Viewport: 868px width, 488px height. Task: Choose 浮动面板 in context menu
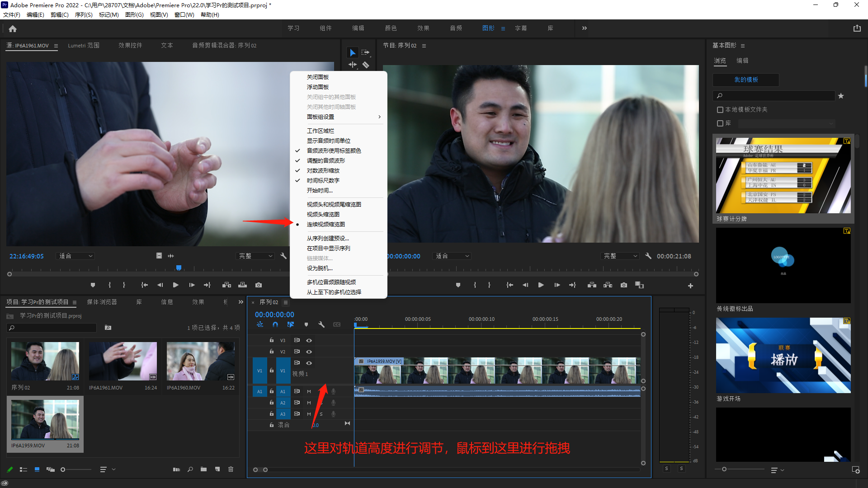point(318,87)
